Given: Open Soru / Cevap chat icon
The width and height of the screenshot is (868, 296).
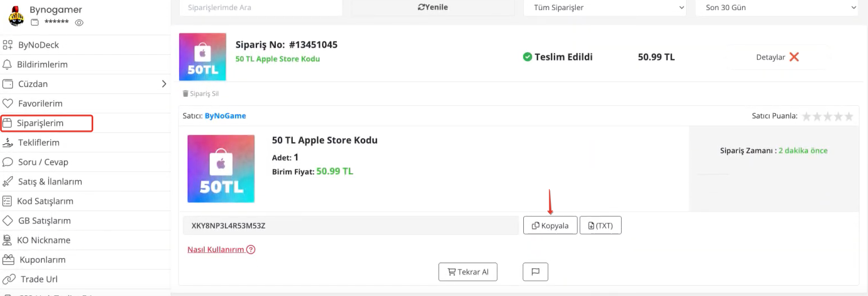Looking at the screenshot, I should click(x=7, y=162).
